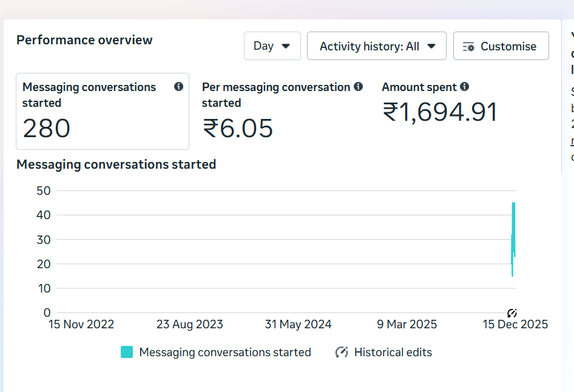The image size is (574, 392).
Task: Click the Messaging conversations started chart title
Action: click(x=116, y=164)
